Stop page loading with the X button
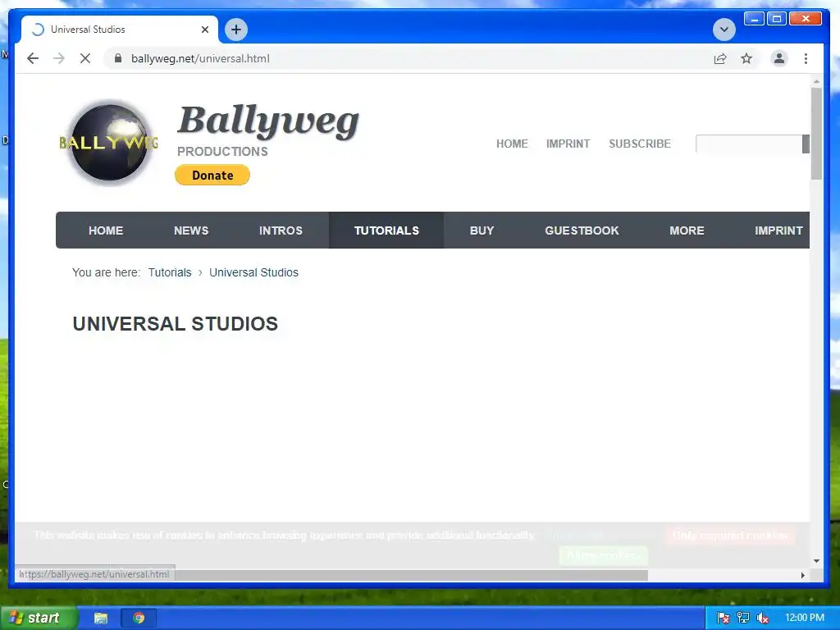 click(85, 58)
